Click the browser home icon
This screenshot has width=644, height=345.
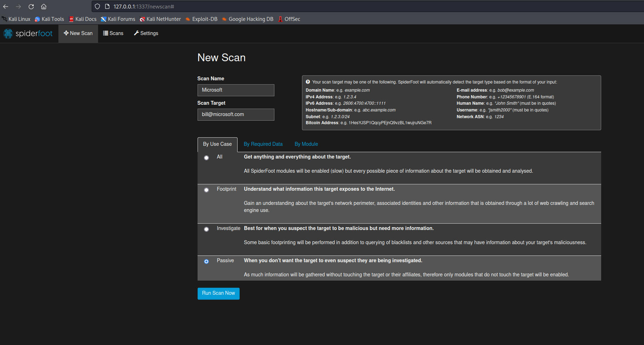point(44,7)
